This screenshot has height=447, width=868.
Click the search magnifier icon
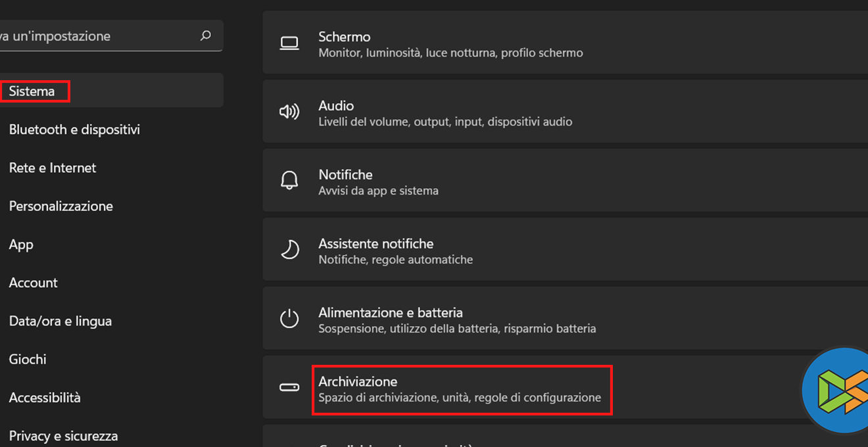206,35
